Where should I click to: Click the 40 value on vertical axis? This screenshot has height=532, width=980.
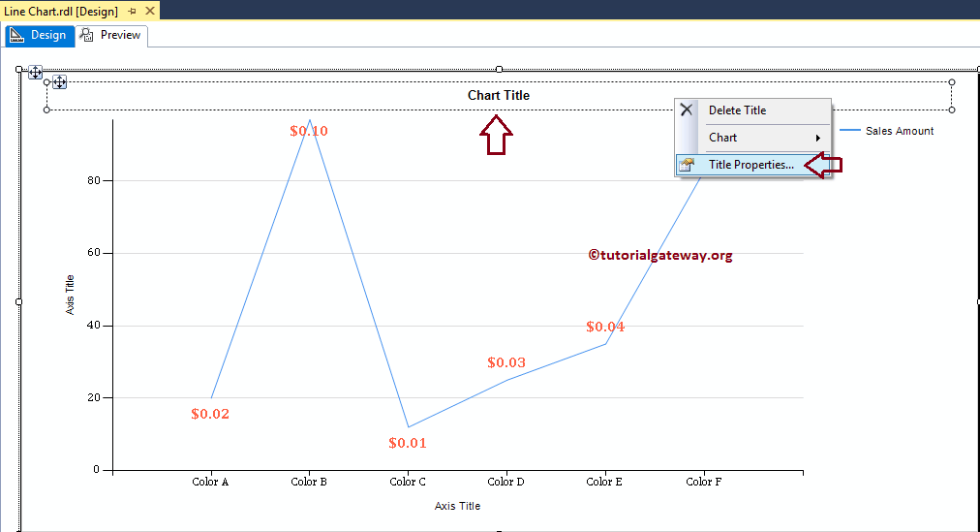94,326
